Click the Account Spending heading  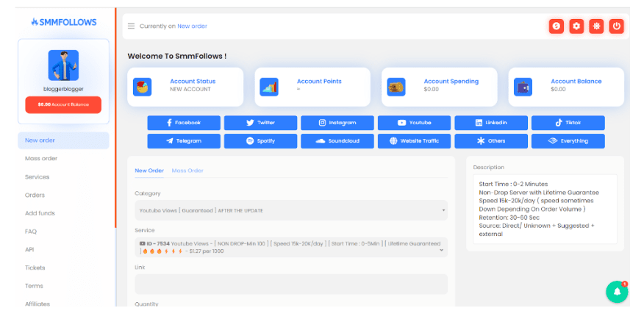coord(451,82)
